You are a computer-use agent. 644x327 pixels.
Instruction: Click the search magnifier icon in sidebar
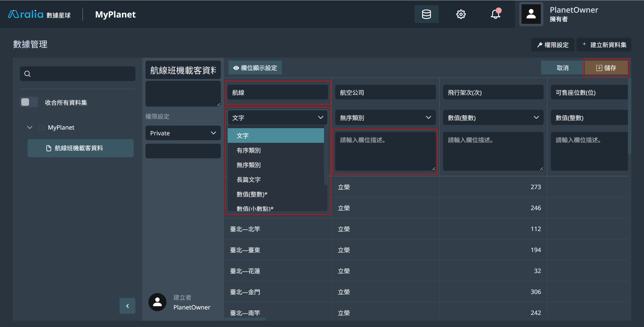point(28,74)
